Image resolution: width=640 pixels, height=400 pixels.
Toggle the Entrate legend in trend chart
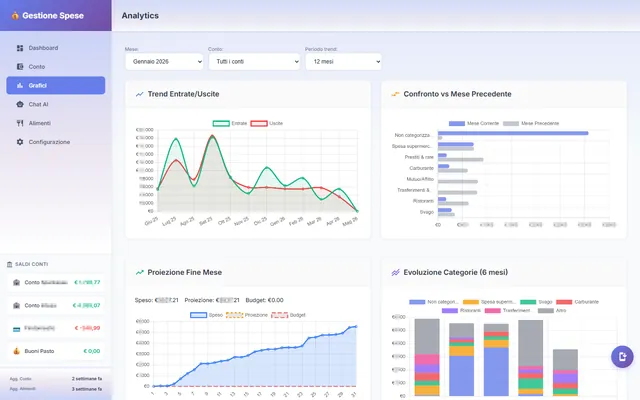click(230, 123)
